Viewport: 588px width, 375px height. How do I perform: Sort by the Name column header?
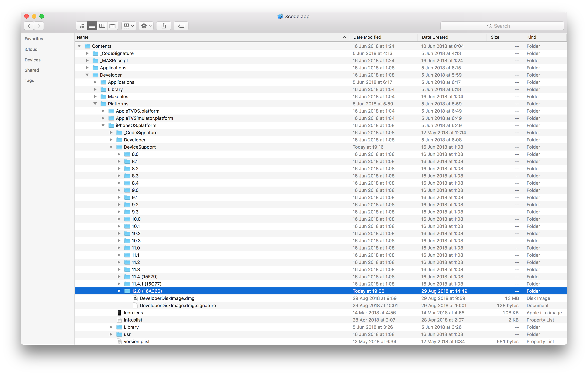point(211,37)
